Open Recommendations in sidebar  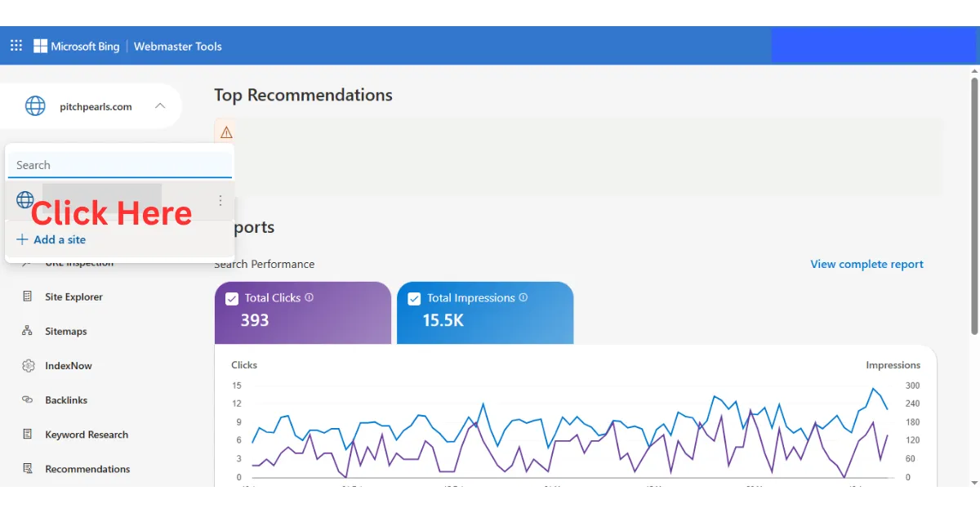[87, 469]
